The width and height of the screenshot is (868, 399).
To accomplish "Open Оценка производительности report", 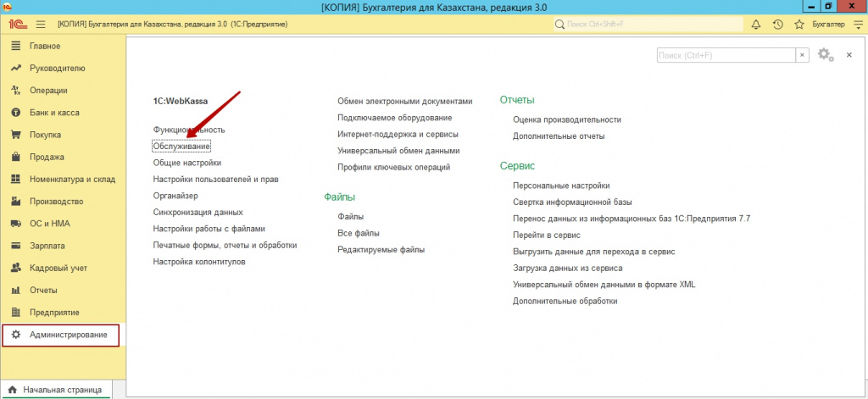I will [x=567, y=119].
